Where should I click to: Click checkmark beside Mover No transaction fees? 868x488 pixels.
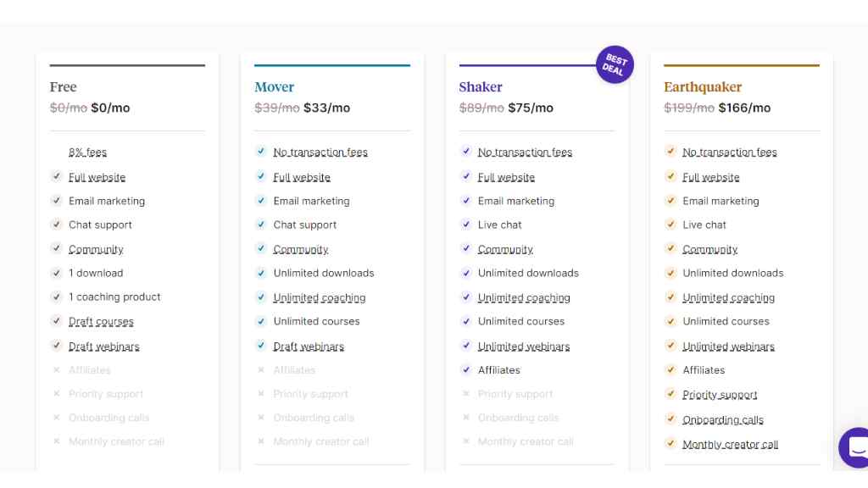(261, 152)
